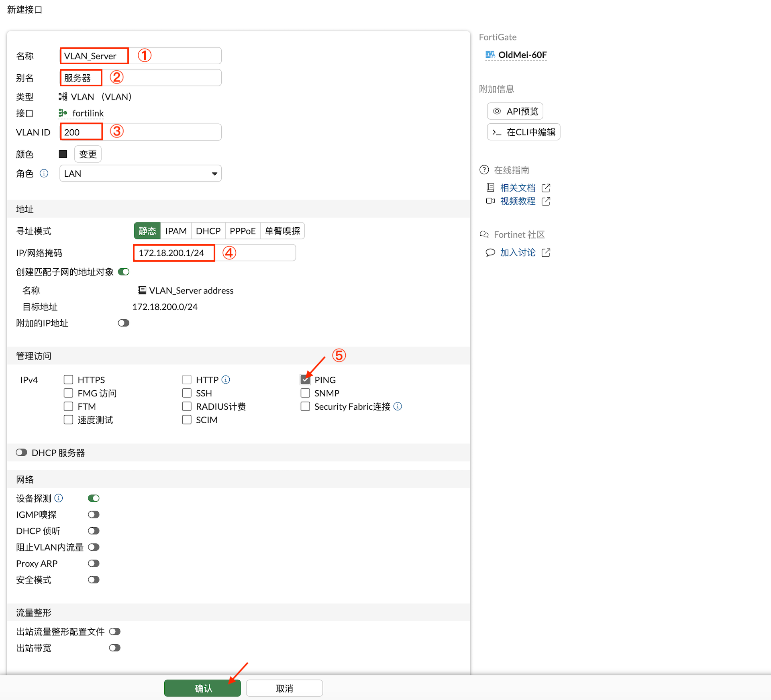Click the info icon next to 设备探测
Viewport: 771px width, 700px height.
[x=59, y=498]
